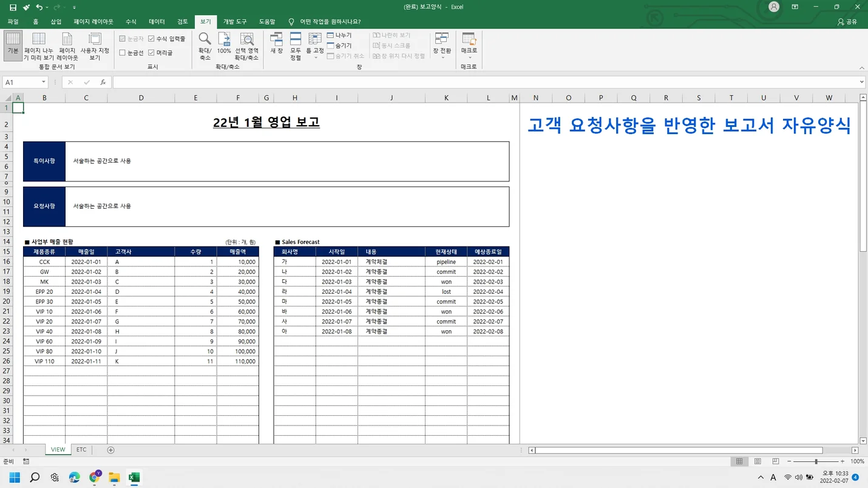Image resolution: width=868 pixels, height=488 pixels.
Task: Open the account profile icon in title bar
Action: pyautogui.click(x=774, y=7)
